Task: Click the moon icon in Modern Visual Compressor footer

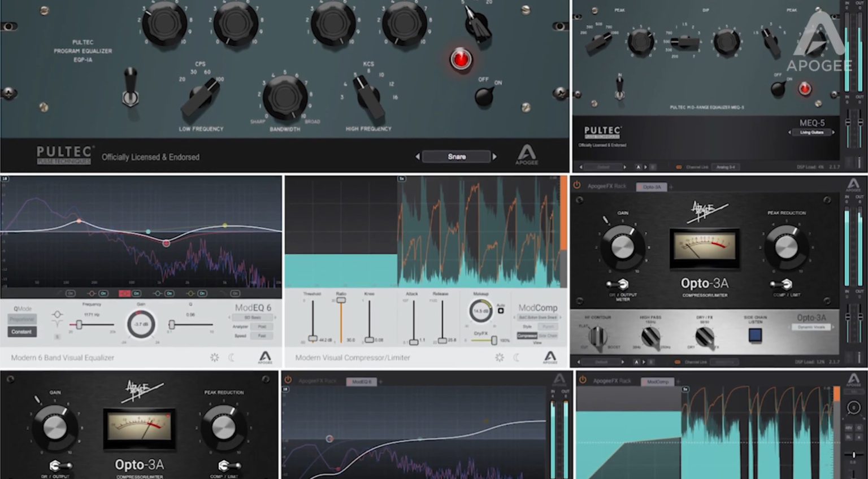Action: [x=517, y=358]
